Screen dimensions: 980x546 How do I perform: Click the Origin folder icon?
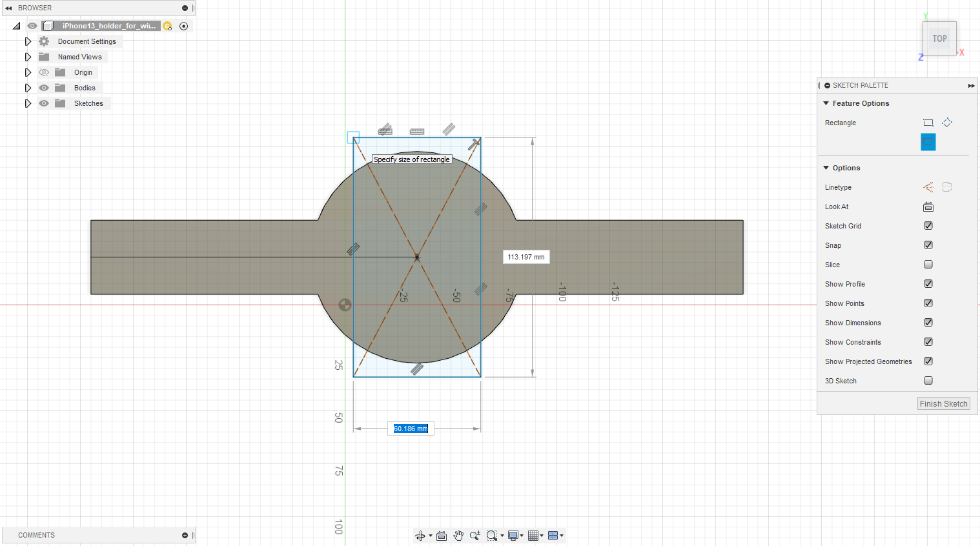60,72
